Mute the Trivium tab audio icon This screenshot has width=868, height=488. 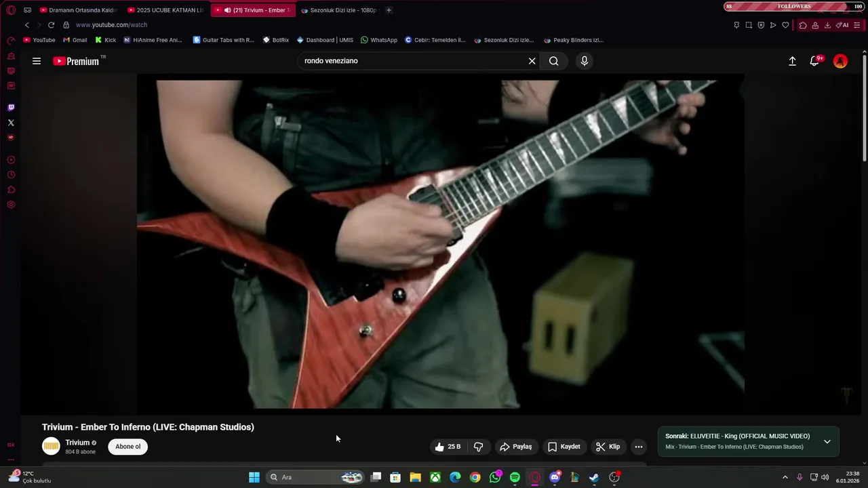[x=227, y=10]
